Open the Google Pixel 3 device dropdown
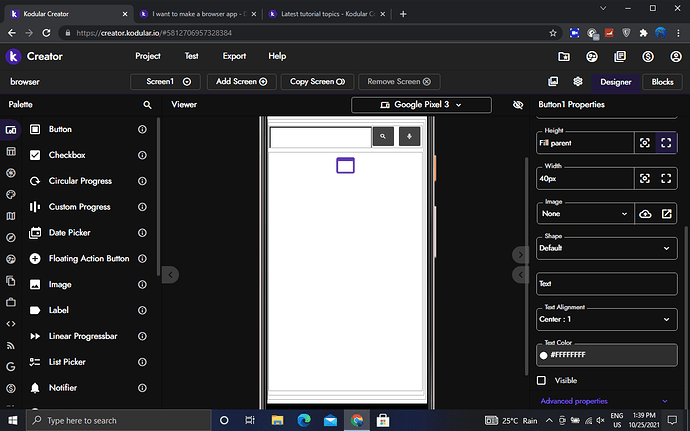Image resolution: width=690 pixels, height=431 pixels. click(x=421, y=105)
